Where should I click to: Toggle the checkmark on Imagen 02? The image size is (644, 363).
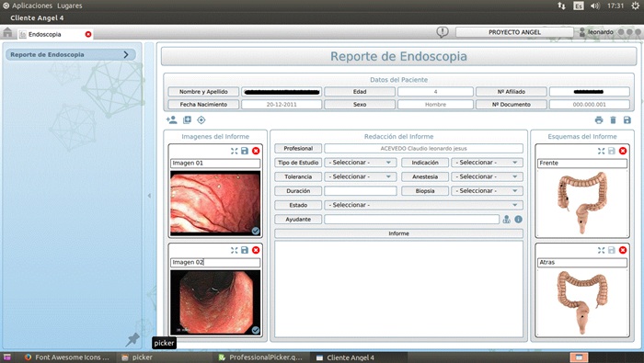tap(256, 330)
